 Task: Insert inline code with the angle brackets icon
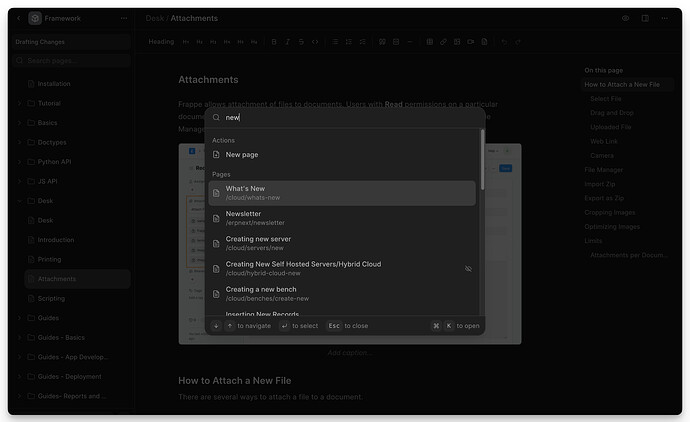(x=315, y=42)
